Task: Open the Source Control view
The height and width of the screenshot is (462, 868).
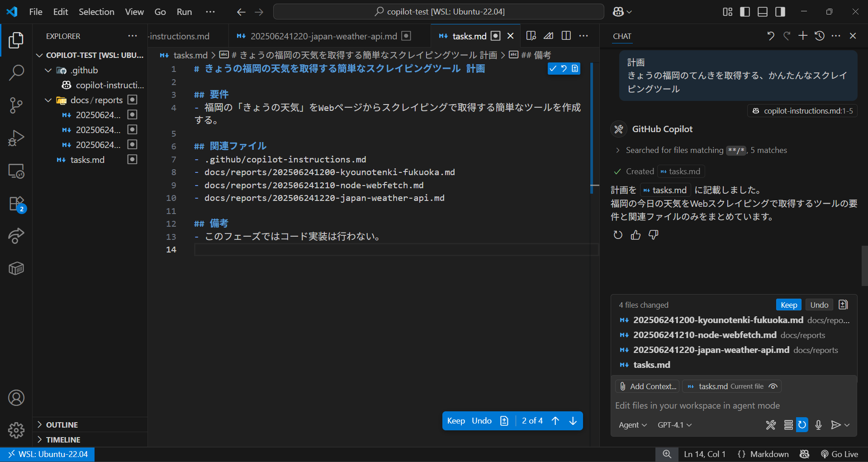Action: click(x=16, y=105)
